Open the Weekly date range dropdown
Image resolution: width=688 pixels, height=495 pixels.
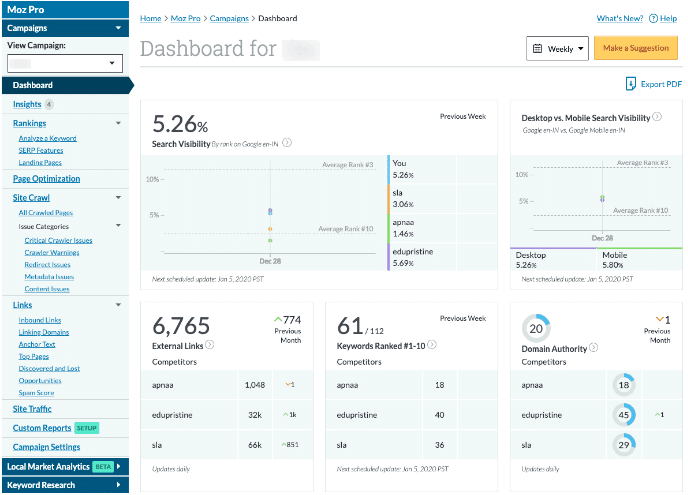coord(557,48)
